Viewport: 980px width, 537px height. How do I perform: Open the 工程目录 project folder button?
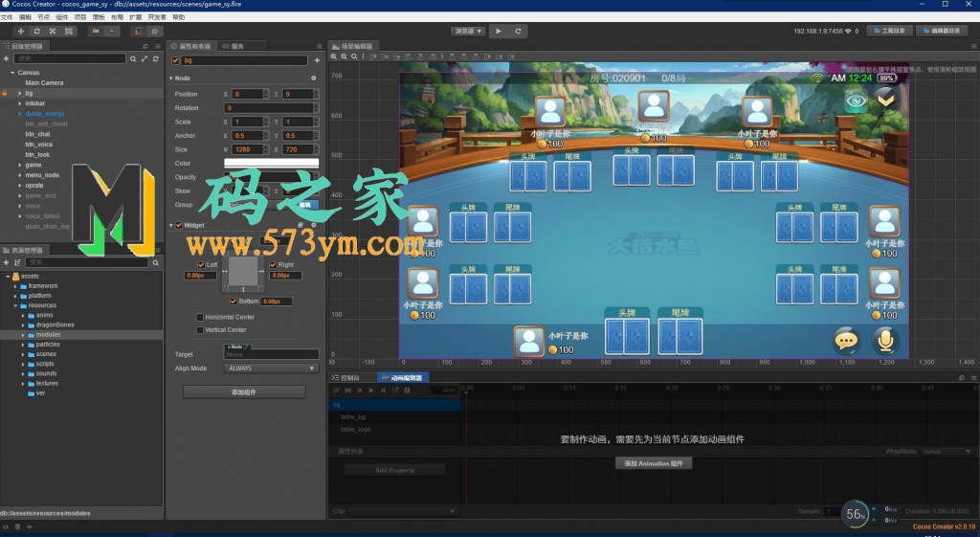point(889,31)
